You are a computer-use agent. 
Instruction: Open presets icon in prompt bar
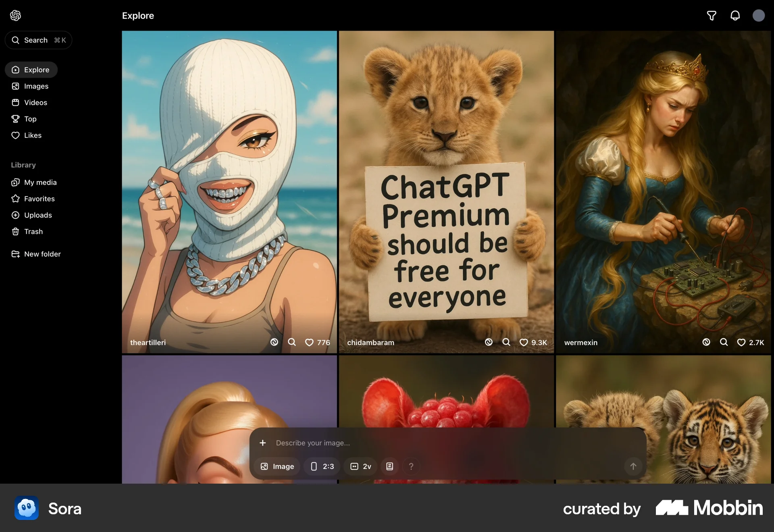[389, 466]
